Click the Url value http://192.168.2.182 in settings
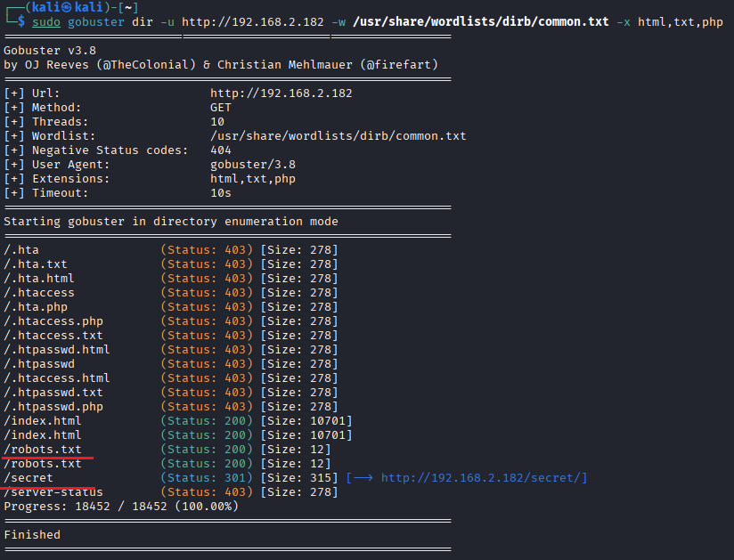 coord(281,93)
